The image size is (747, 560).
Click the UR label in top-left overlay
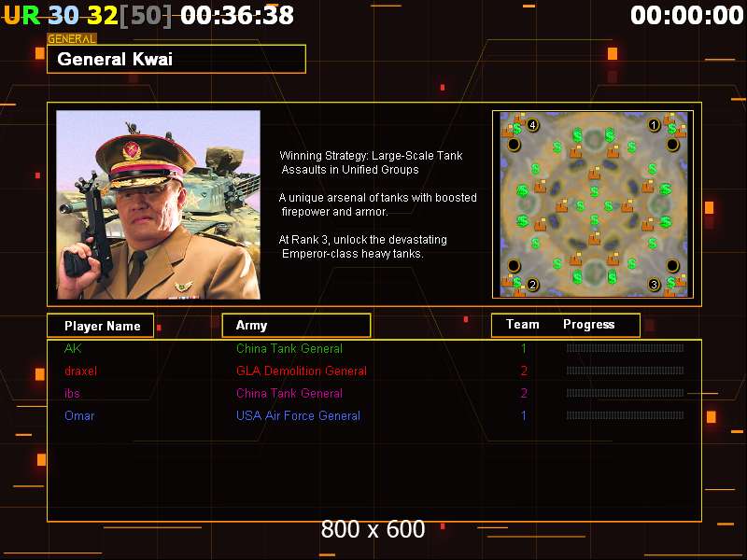click(21, 15)
